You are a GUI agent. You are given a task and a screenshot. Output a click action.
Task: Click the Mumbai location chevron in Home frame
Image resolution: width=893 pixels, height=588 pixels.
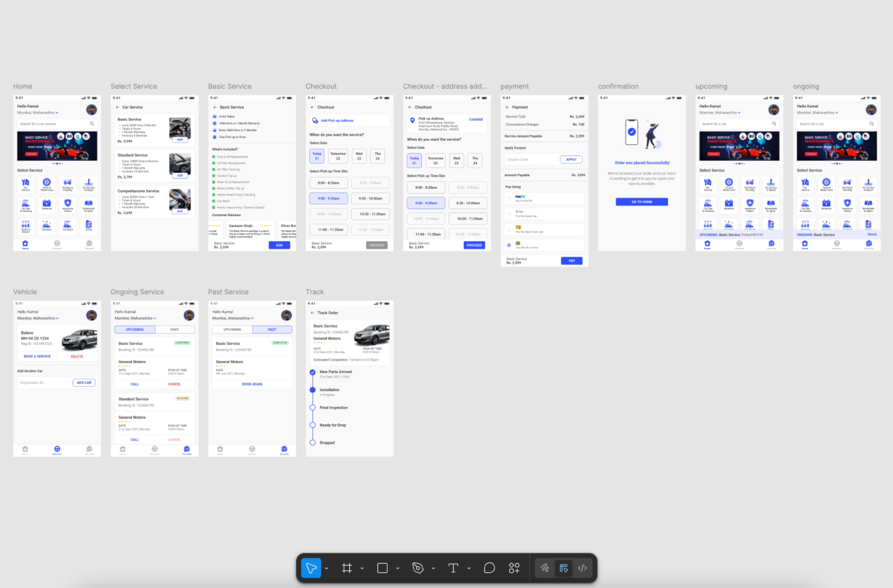pyautogui.click(x=57, y=113)
